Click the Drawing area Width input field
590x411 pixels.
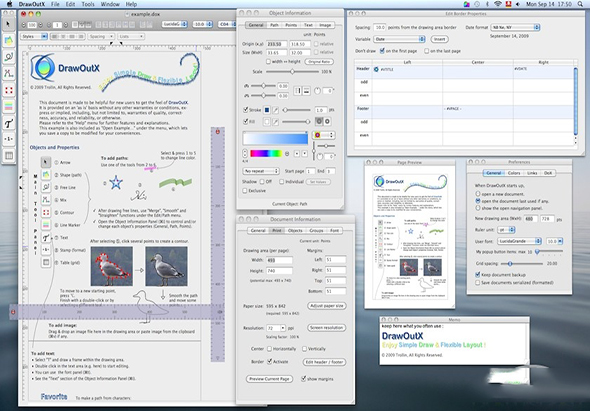(x=279, y=260)
